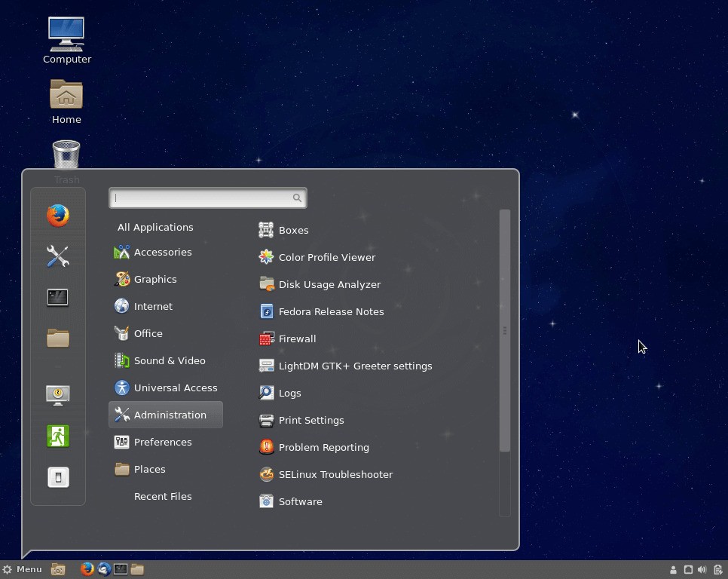Open Files folder icon in favorites sidebar
Screen dimensions: 728x579
(58, 338)
